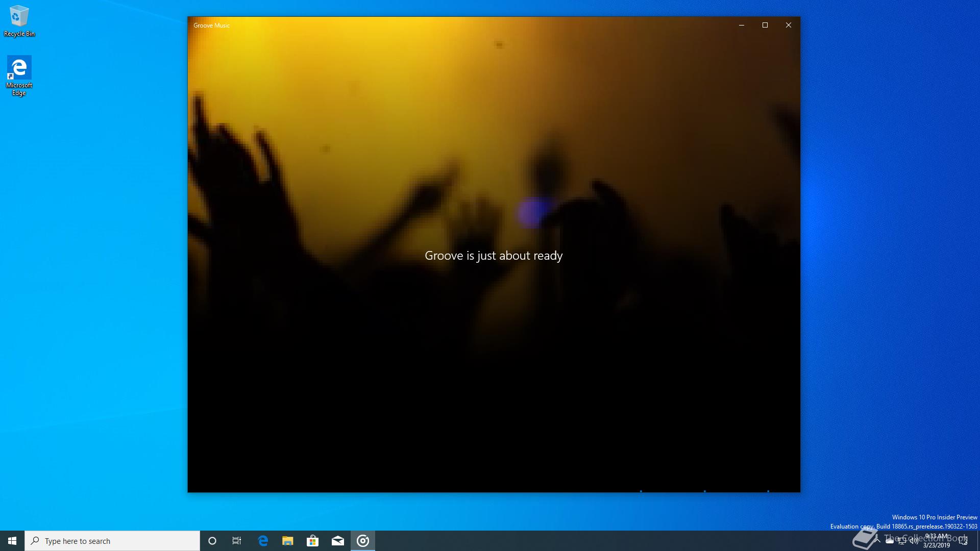This screenshot has width=980, height=551.
Task: Open Task View from the taskbar
Action: (x=237, y=541)
